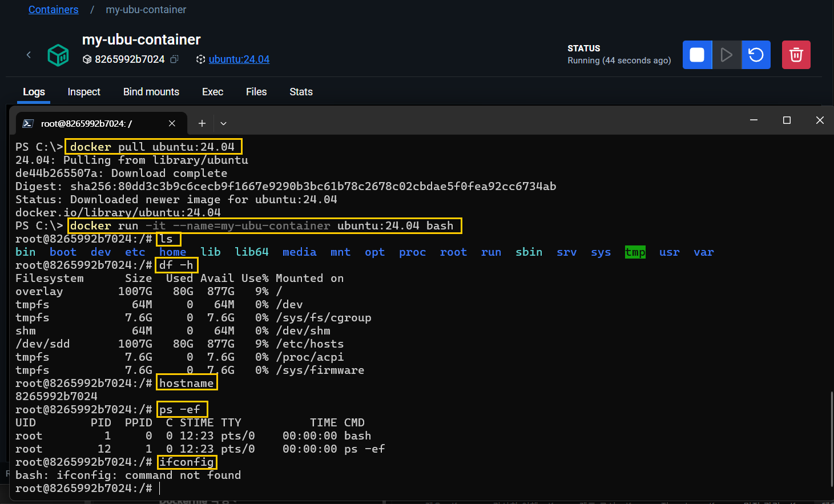Open the ubuntu:24.04 image link
This screenshot has width=834, height=504.
click(239, 59)
